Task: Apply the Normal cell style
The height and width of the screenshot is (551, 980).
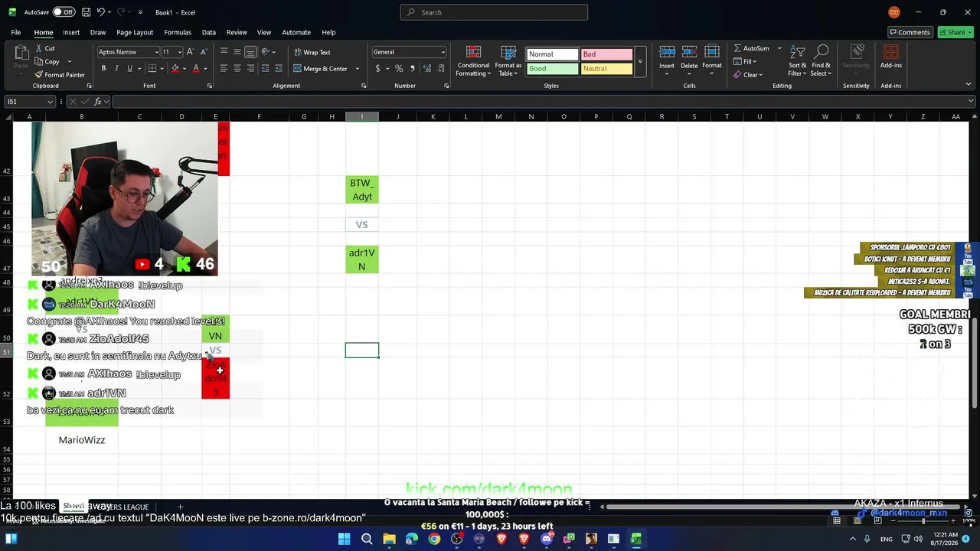Action: (552, 54)
